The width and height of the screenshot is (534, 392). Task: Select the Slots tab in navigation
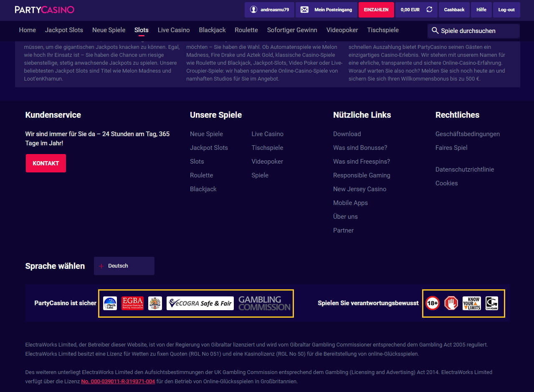(142, 30)
